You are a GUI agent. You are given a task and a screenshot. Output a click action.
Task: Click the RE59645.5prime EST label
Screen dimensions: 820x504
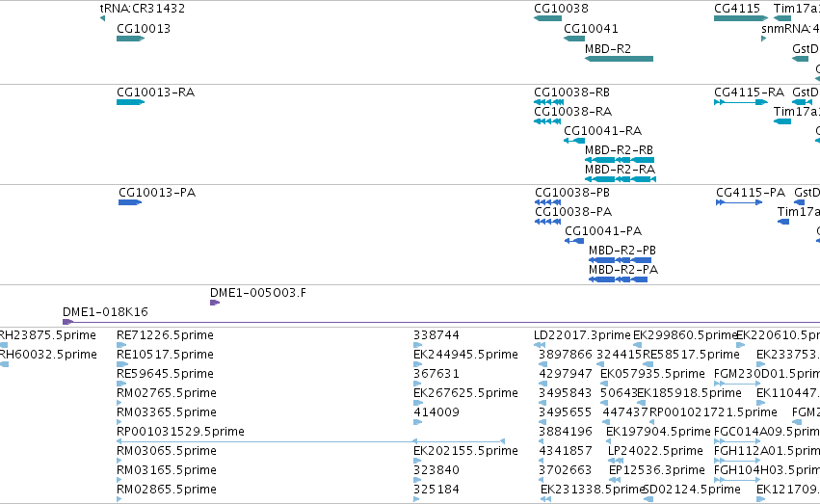click(x=166, y=374)
